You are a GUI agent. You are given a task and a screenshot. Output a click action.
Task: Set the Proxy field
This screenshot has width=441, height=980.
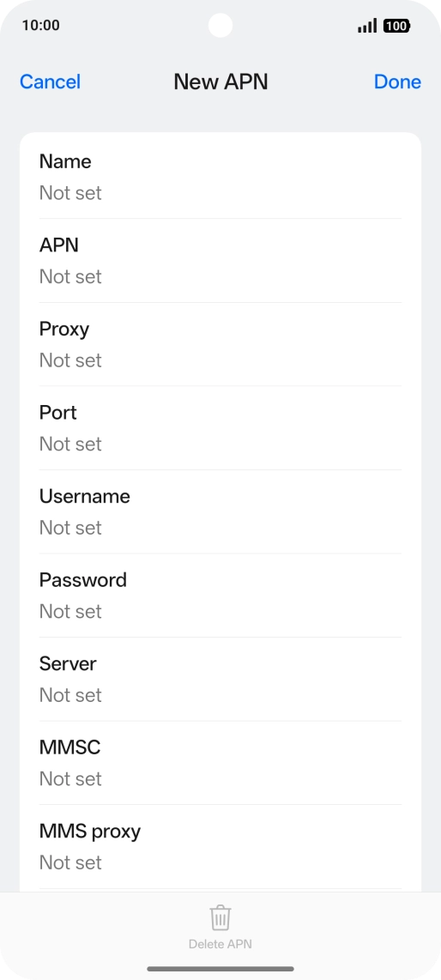tap(220, 344)
